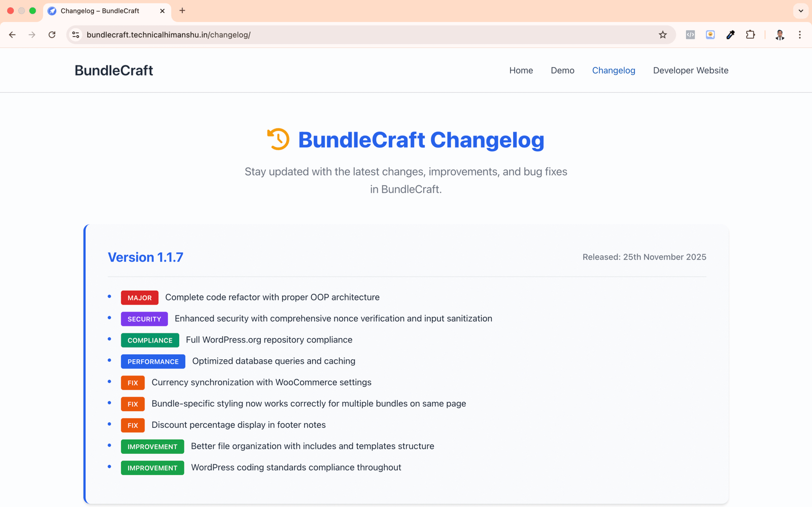The image size is (812, 507).
Task: Click the red MAJOR badge
Action: coord(140,298)
